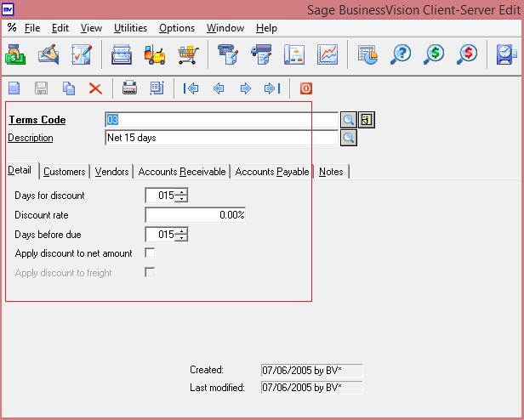Click the Description text field
The height and width of the screenshot is (420, 524).
coord(221,138)
